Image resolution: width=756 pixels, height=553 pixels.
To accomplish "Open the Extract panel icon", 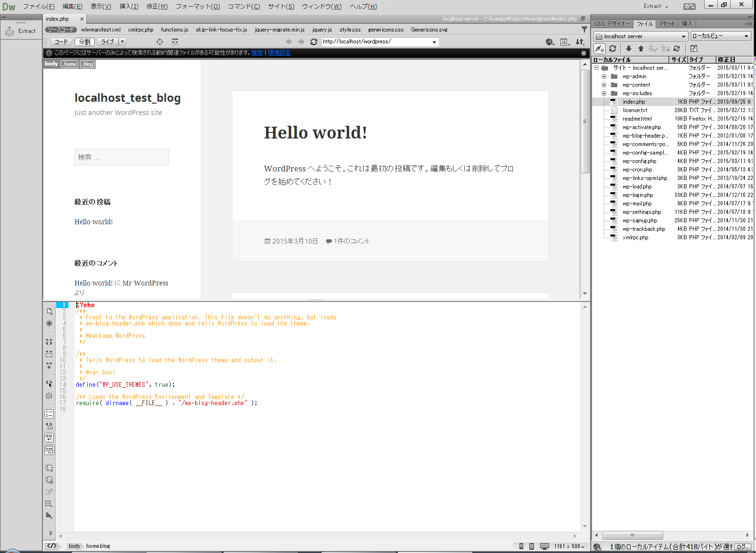I will [9, 31].
